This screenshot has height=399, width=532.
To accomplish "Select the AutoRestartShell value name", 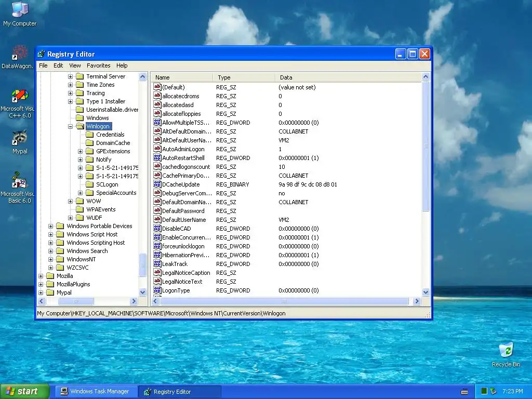I will coord(183,158).
